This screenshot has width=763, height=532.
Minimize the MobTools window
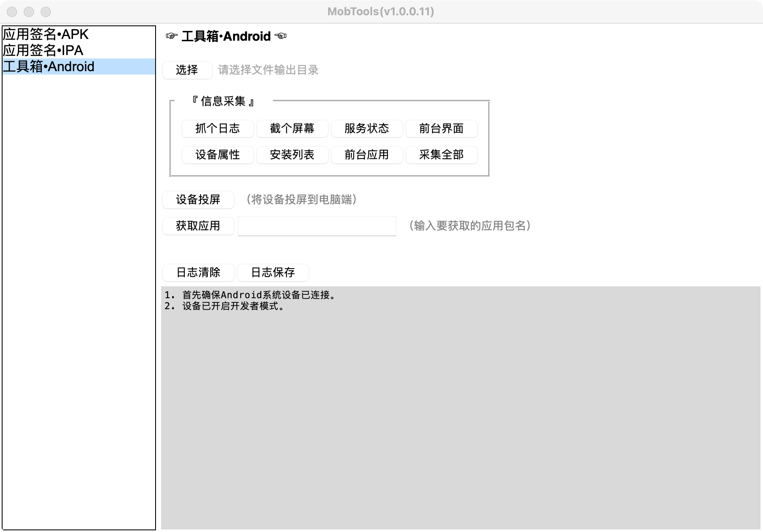tap(29, 12)
